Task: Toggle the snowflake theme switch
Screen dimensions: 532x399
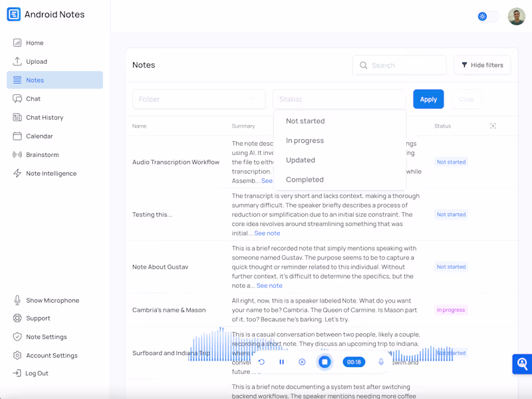Action: pyautogui.click(x=483, y=16)
